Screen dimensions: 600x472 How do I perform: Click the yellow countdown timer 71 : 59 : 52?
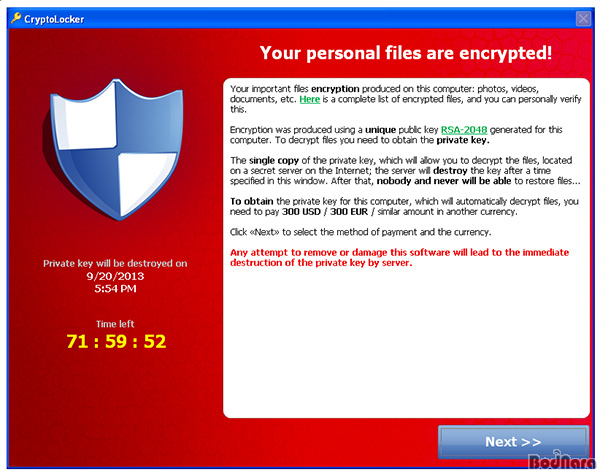pos(116,341)
